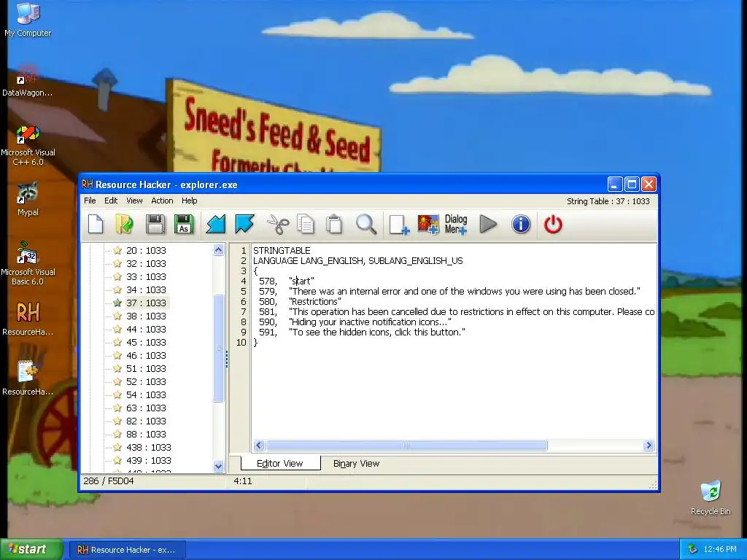Open the View menu

134,201
